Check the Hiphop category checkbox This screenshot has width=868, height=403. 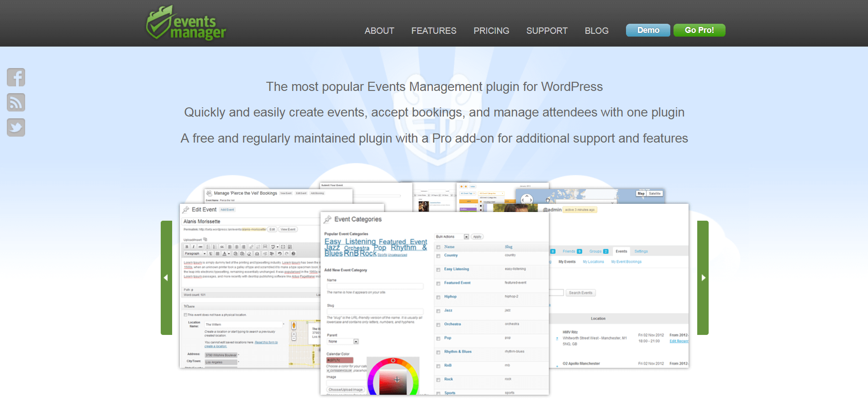438,297
